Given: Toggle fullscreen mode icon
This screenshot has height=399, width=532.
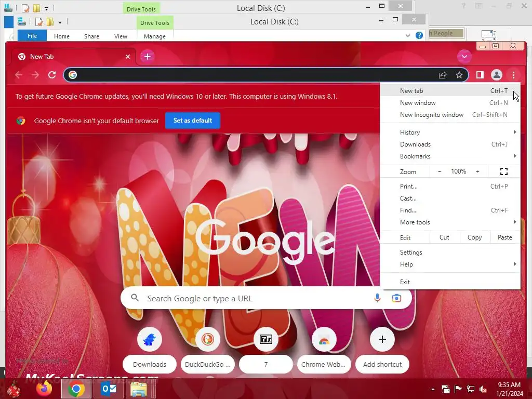Looking at the screenshot, I should coord(504,171).
